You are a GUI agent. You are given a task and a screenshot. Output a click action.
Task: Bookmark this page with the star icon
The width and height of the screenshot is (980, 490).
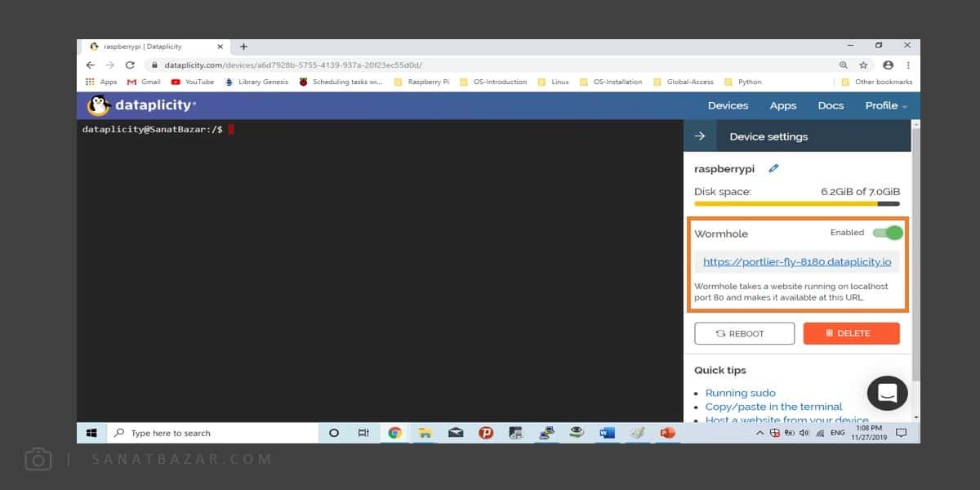[x=863, y=65]
